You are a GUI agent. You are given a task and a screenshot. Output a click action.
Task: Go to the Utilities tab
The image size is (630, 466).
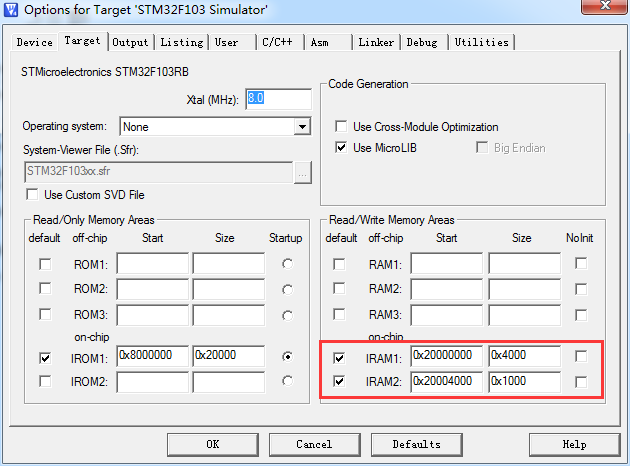pos(481,42)
